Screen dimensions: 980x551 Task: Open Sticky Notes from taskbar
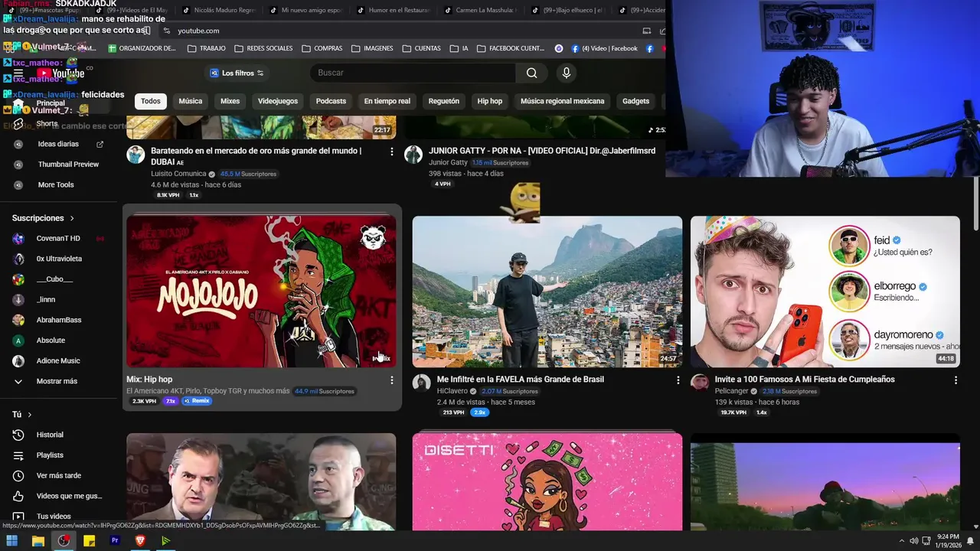coord(89,541)
